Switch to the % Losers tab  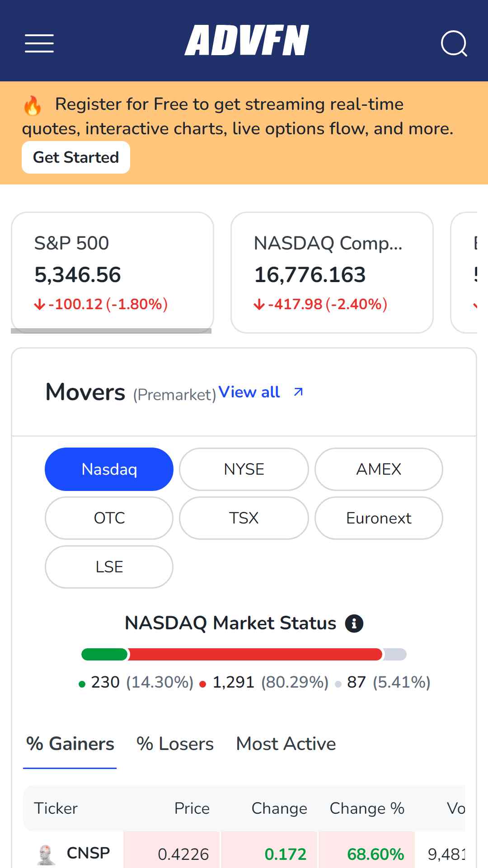click(x=175, y=744)
